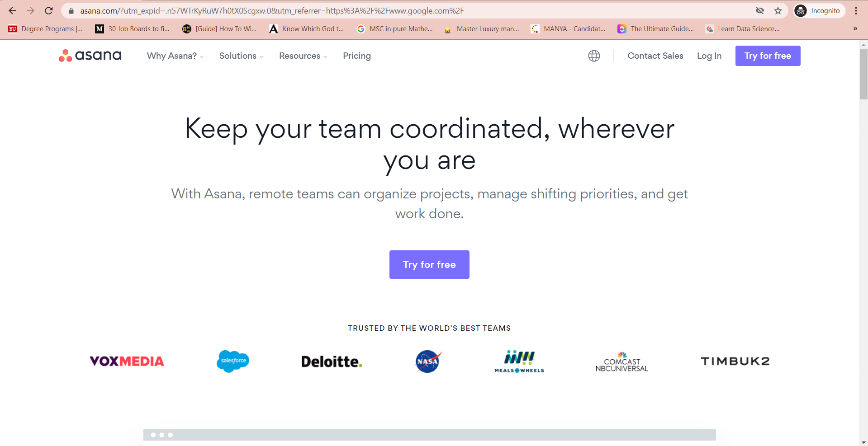Click the browser forward arrow

(x=31, y=11)
